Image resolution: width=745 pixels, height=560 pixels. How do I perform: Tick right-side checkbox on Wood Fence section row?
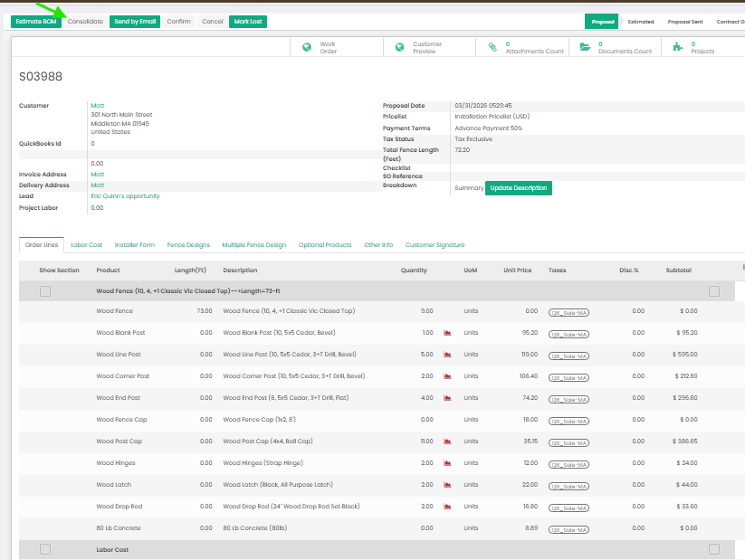pyautogui.click(x=714, y=291)
